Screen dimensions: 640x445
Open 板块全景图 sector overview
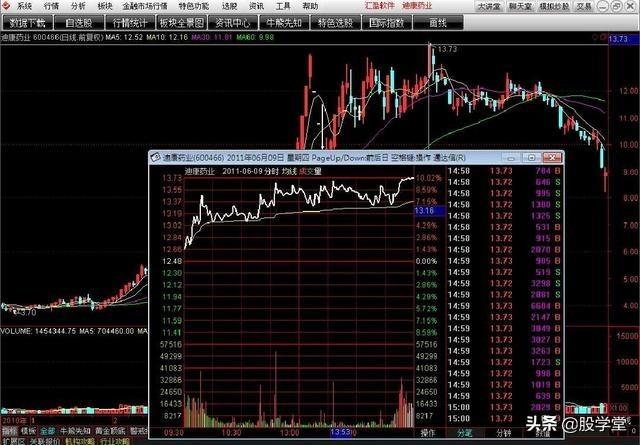pyautogui.click(x=182, y=20)
